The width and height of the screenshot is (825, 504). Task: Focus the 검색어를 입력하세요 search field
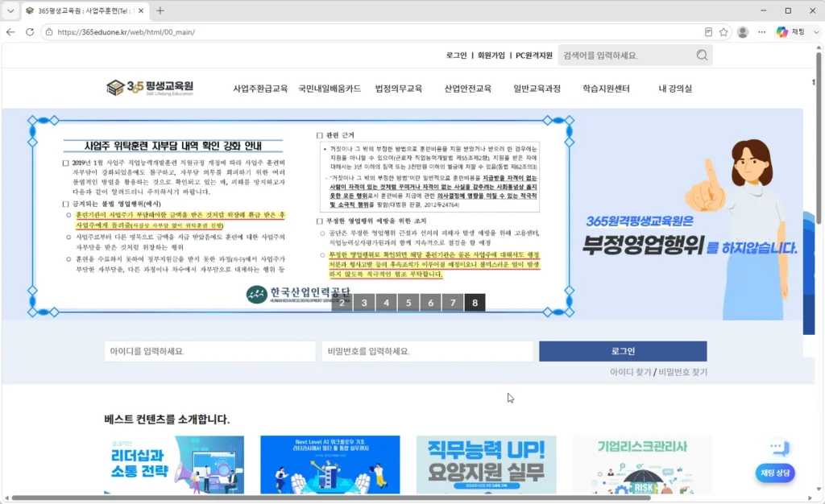[627, 56]
